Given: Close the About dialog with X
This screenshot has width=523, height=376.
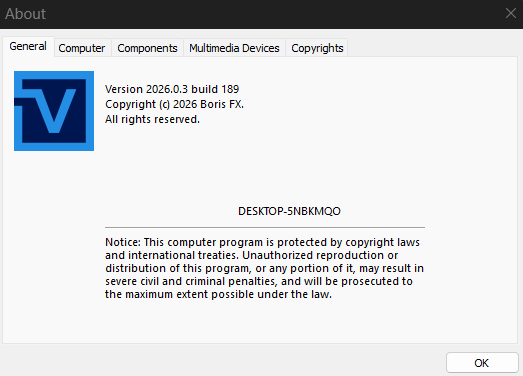Looking at the screenshot, I should point(511,13).
